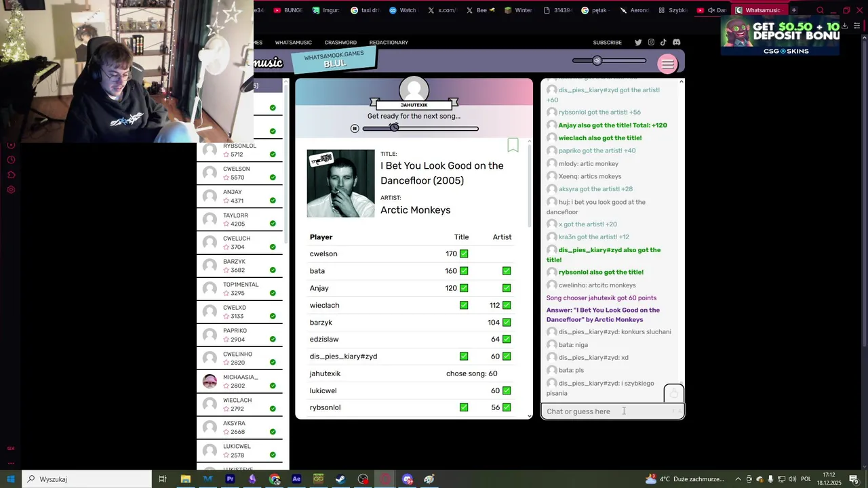Click the jahutexik player avatar
This screenshot has width=868, height=488.
pyautogui.click(x=414, y=91)
